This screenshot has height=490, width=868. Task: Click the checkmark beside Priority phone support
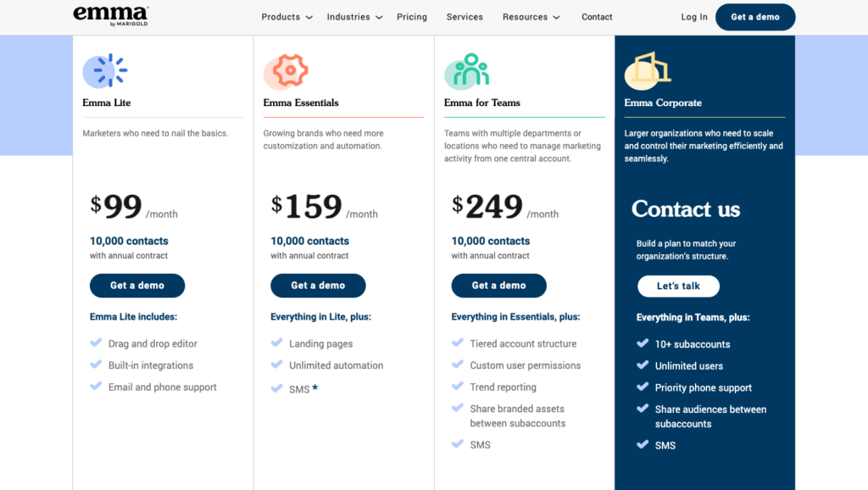(x=643, y=387)
